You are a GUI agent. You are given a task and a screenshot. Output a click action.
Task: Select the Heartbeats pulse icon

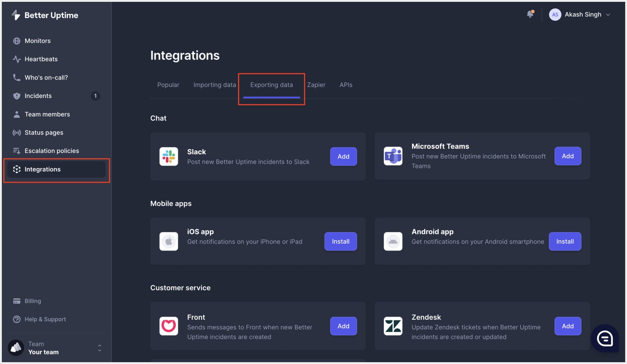[x=17, y=59]
